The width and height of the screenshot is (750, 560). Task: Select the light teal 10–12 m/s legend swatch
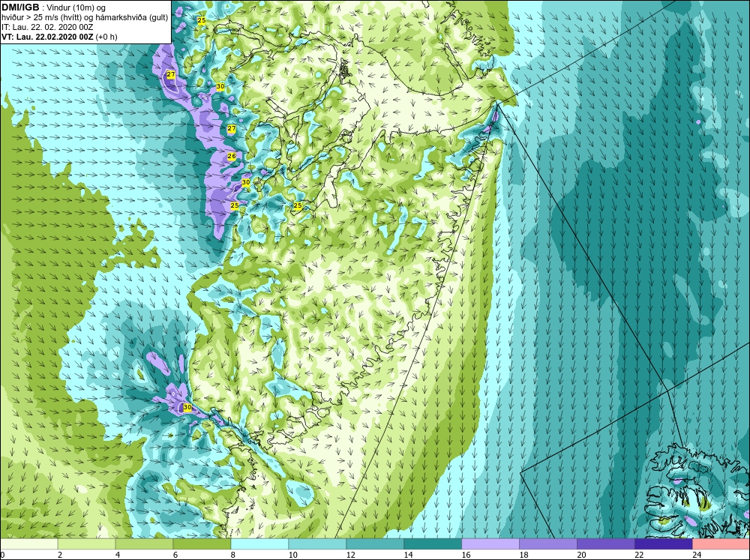pos(317,544)
